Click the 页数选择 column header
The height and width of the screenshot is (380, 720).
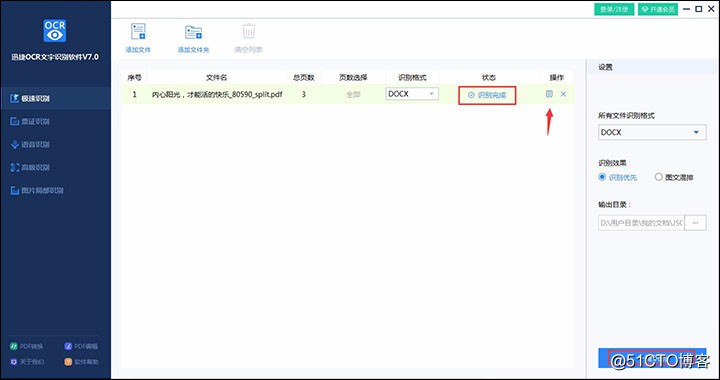pyautogui.click(x=353, y=78)
